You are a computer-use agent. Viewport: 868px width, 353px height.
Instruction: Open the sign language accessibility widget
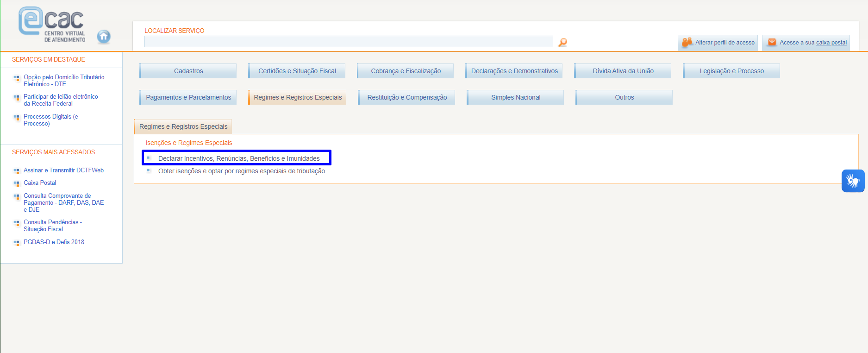[853, 181]
